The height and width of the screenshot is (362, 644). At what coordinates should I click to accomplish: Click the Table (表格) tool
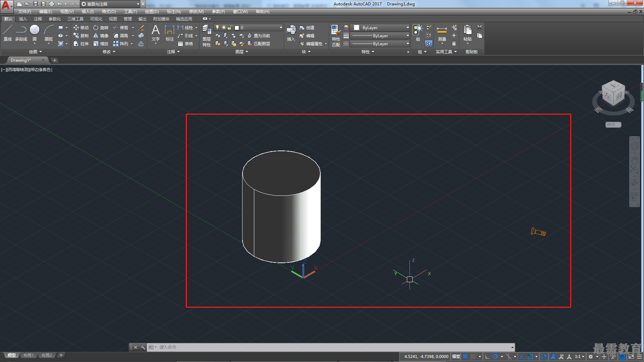185,44
